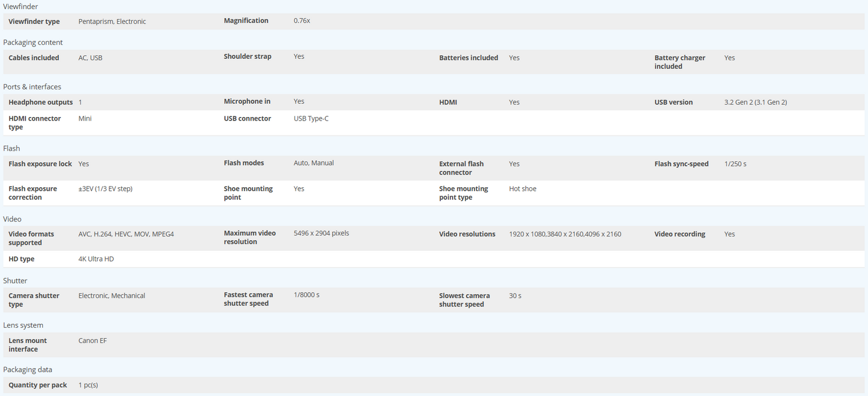
Task: Click the Flash section heading
Action: coord(11,148)
